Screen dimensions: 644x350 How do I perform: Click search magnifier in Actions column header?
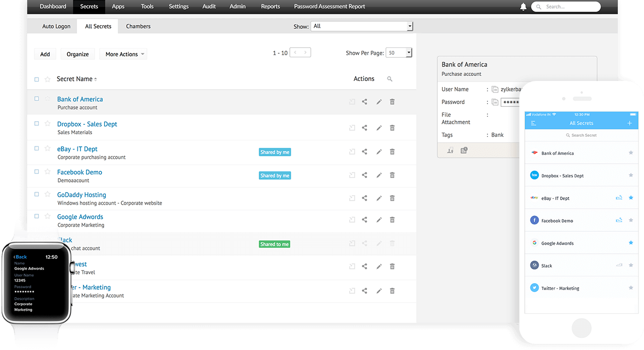click(389, 79)
